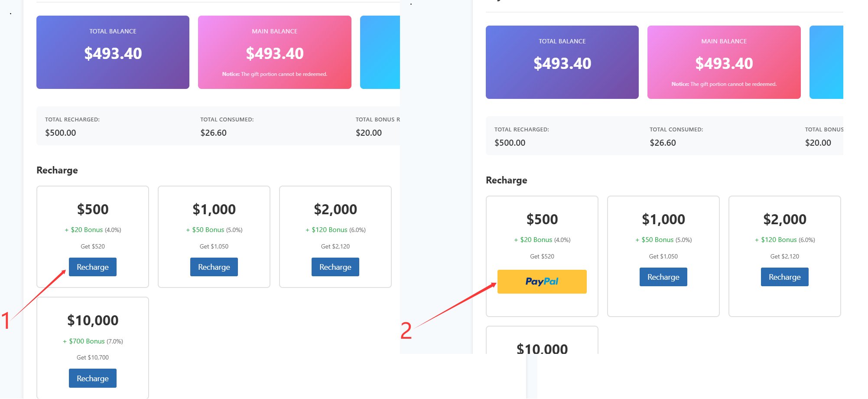Click Recharge under $2,000 in right panel
Image resolution: width=868 pixels, height=399 pixels.
click(x=784, y=277)
